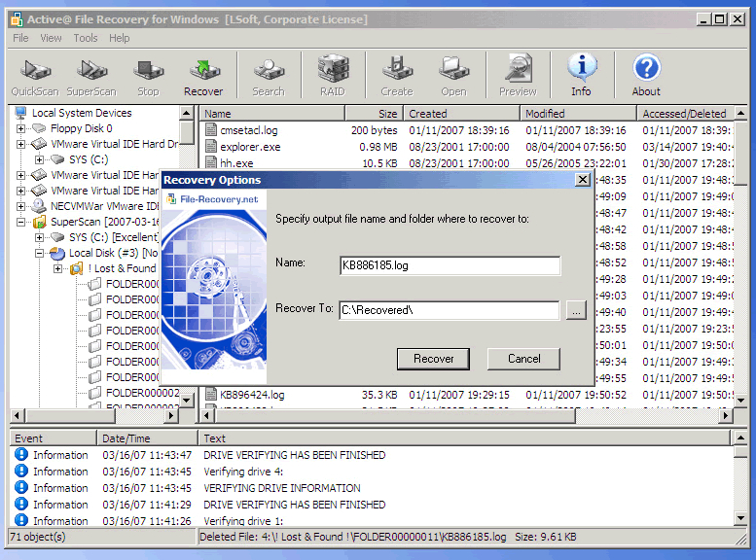Select the FOLDER000002 tree item
756x560 pixels.
tap(142, 393)
